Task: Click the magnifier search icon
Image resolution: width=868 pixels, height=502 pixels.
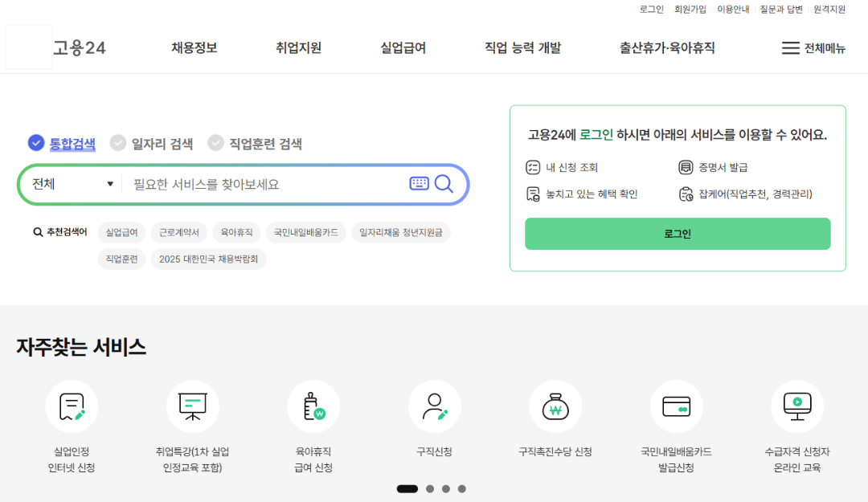Action: 444,184
